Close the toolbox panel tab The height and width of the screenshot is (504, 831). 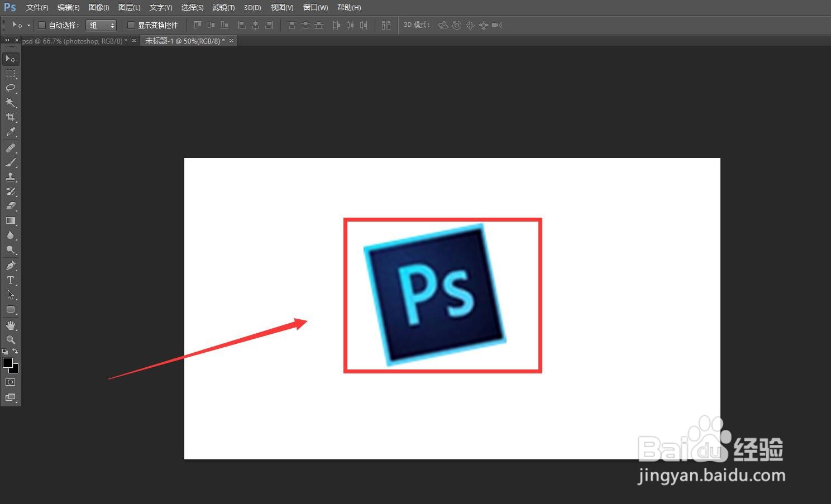coord(17,40)
